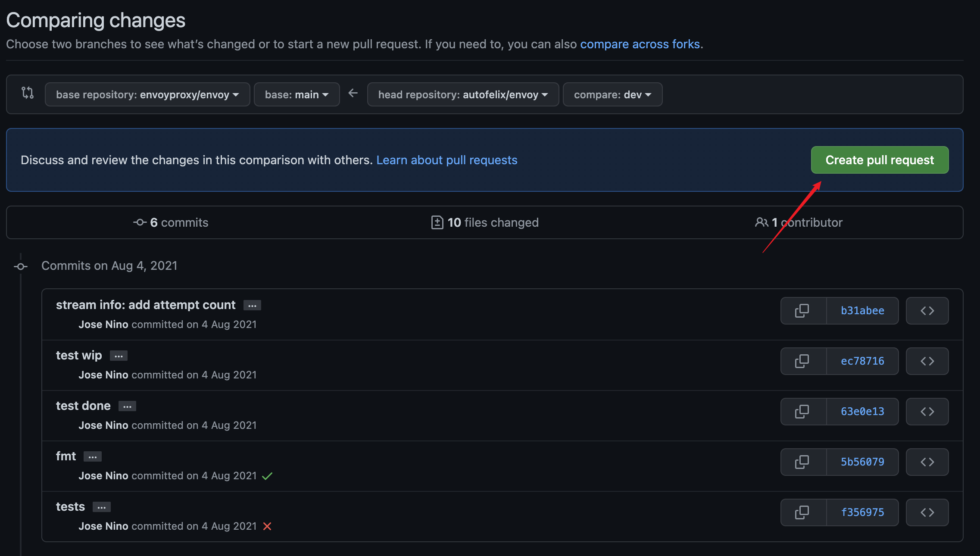Open commit hash 63e0e13
Image resolution: width=980 pixels, height=556 pixels.
(x=862, y=412)
